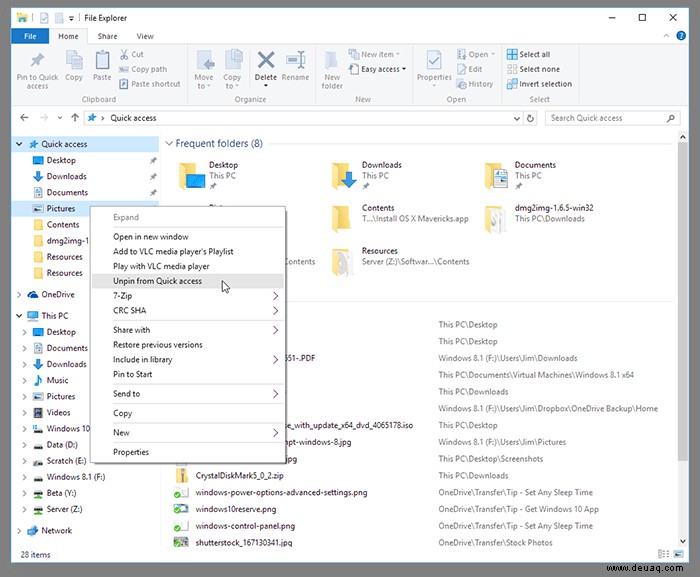Viewport: 700px width, 577px height.
Task: Click History in the Open group
Action: point(475,84)
